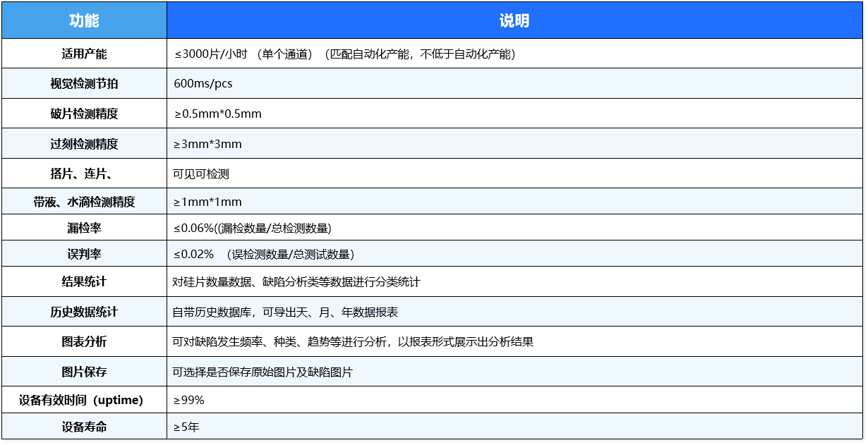Select the 带液、水滴检测精度 row label
The height and width of the screenshot is (445, 868).
pos(84,202)
